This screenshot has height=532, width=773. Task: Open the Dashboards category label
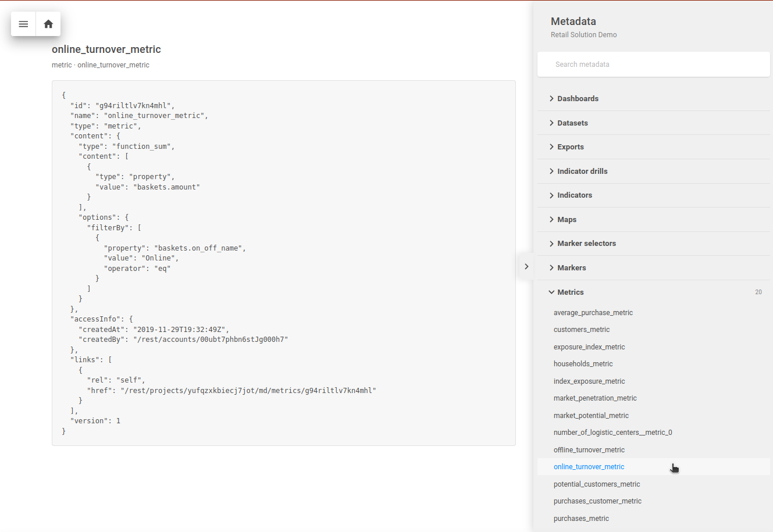(578, 99)
